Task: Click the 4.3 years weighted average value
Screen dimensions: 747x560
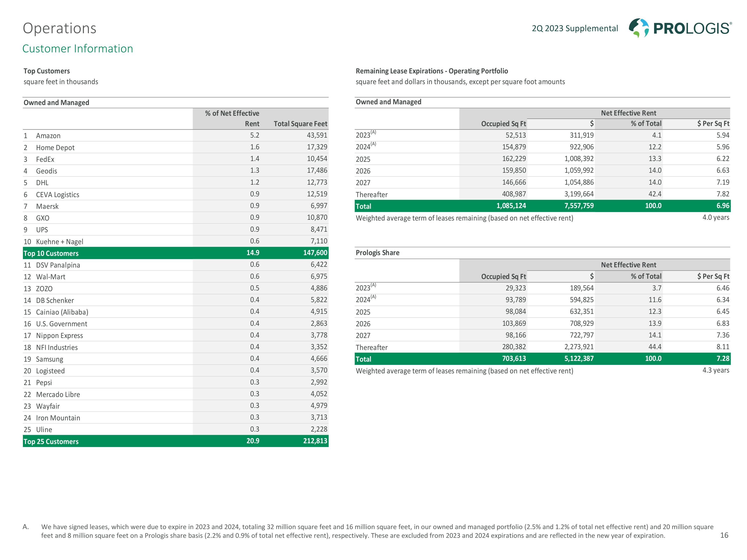Action: tap(716, 370)
